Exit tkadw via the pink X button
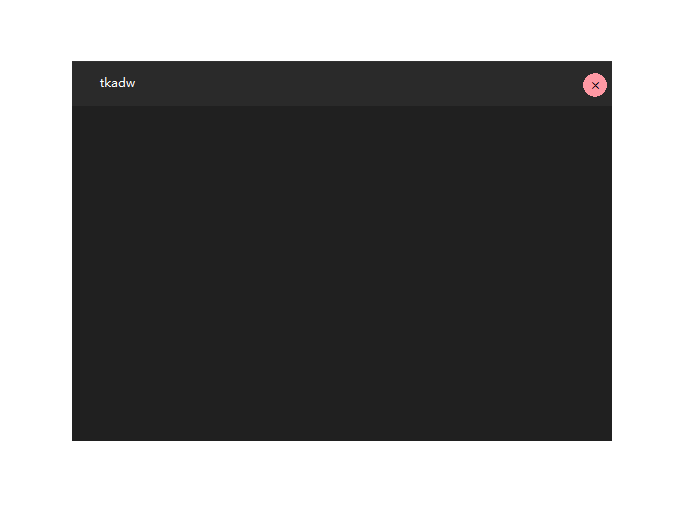The height and width of the screenshot is (514, 679). pyautogui.click(x=595, y=85)
